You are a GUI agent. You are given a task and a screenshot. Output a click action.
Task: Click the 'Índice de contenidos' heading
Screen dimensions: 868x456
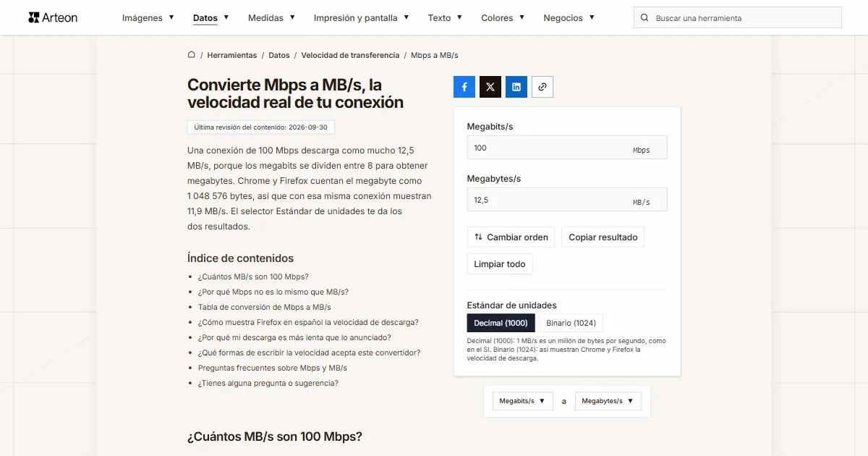pos(241,258)
